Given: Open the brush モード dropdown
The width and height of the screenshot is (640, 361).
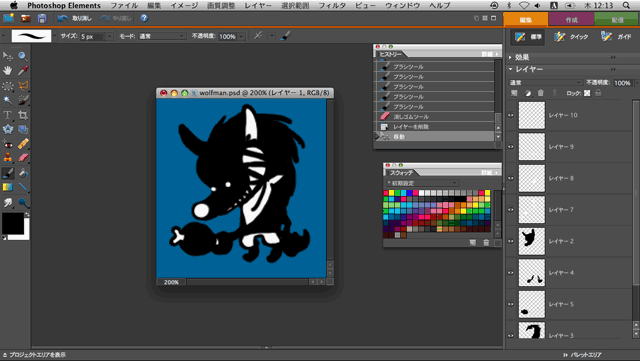Looking at the screenshot, I should point(162,36).
